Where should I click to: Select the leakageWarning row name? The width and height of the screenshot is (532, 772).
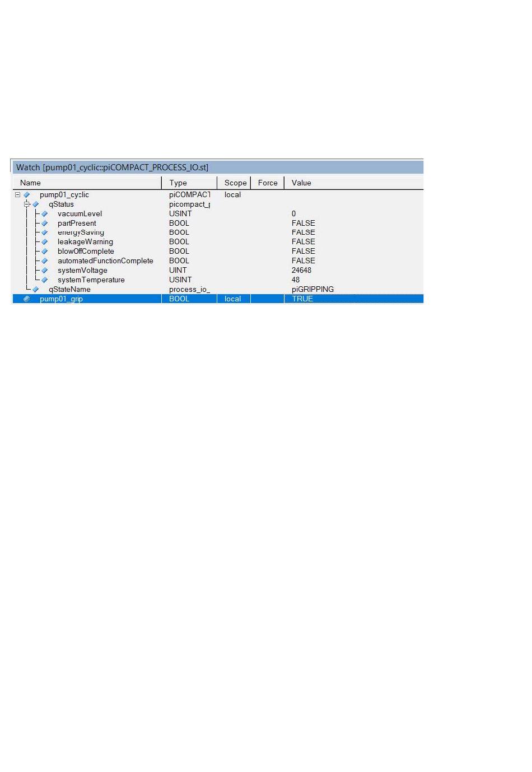pos(85,242)
